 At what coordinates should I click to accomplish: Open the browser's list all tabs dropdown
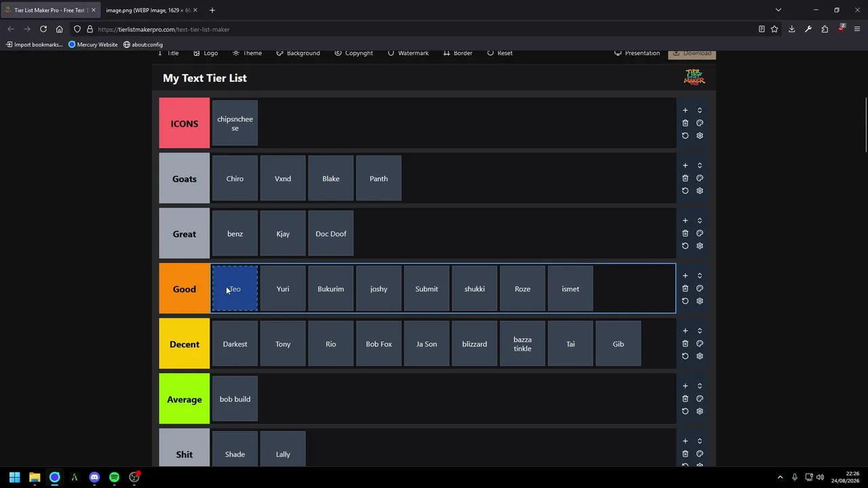pos(778,10)
